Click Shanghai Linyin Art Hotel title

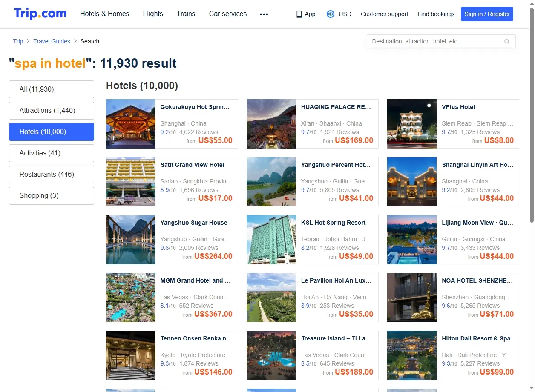478,165
